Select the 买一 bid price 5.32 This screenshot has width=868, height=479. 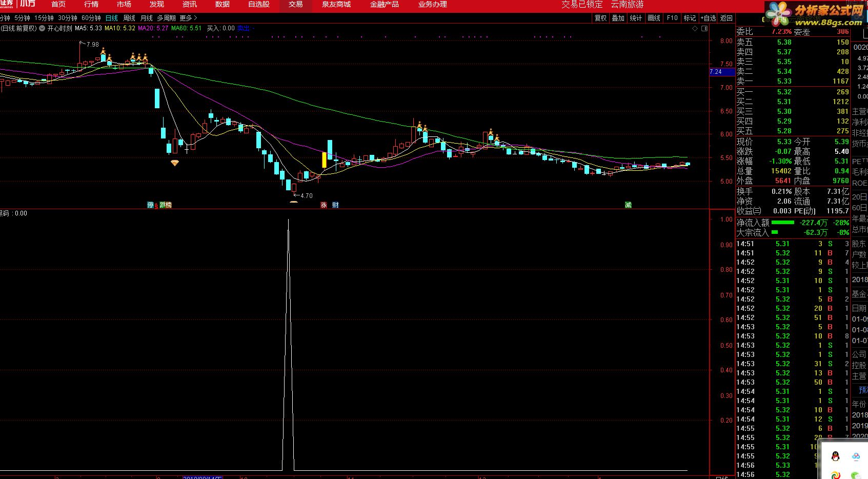(784, 92)
